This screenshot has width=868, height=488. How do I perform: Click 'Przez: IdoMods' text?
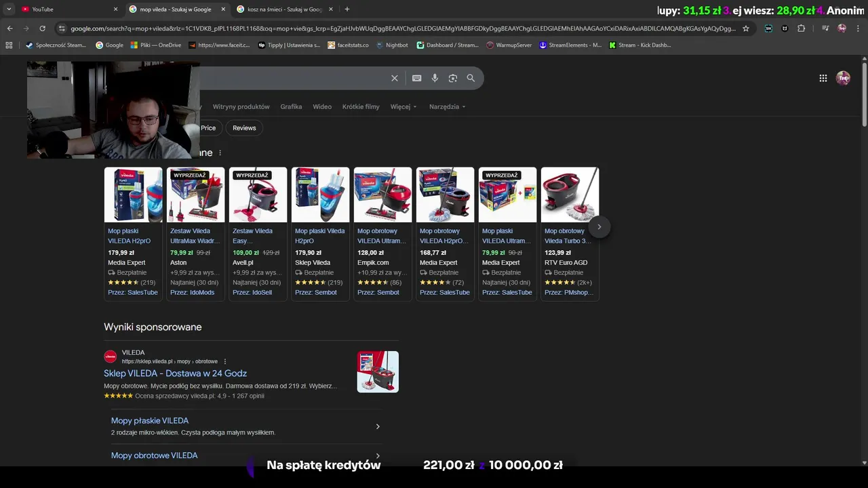pos(192,292)
